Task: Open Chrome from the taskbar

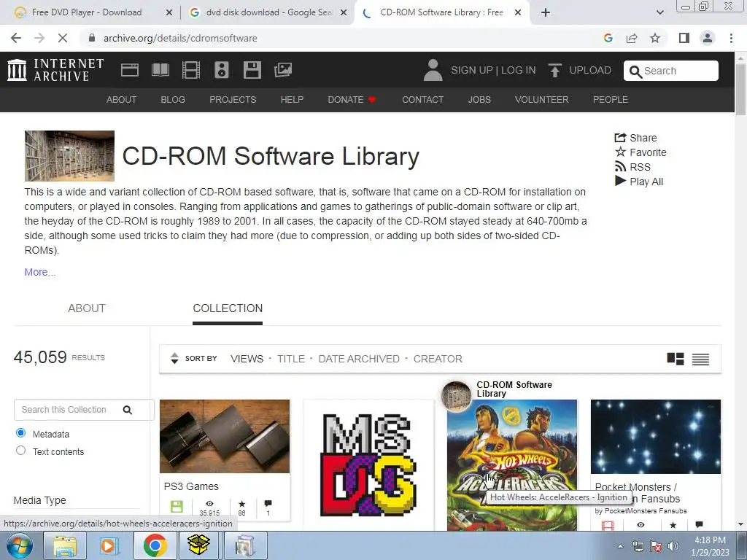Action: (x=155, y=545)
